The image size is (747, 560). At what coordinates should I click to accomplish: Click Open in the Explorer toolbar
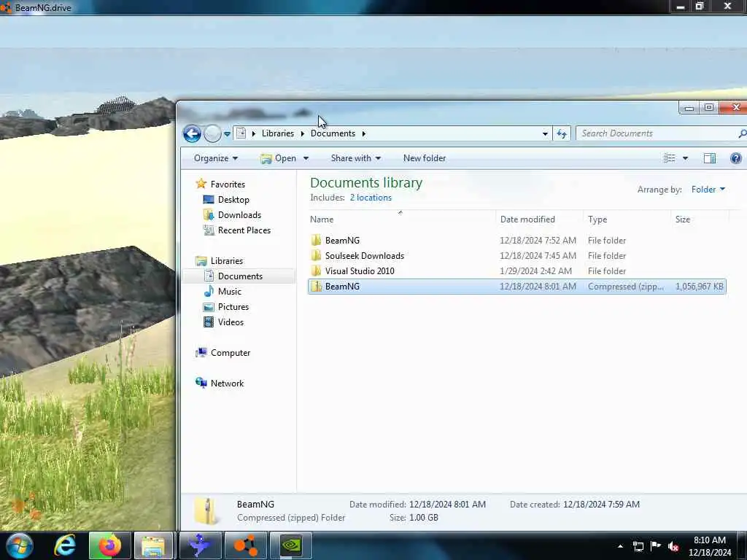point(279,158)
